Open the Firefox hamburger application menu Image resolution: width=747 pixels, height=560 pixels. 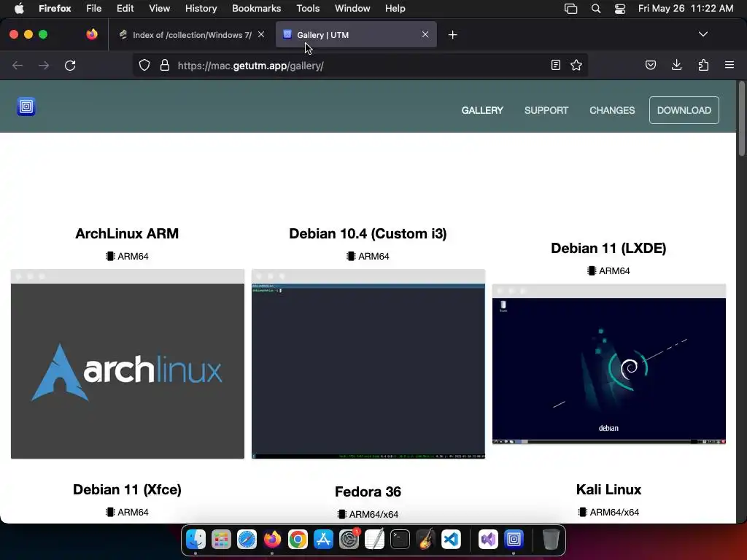coord(729,65)
